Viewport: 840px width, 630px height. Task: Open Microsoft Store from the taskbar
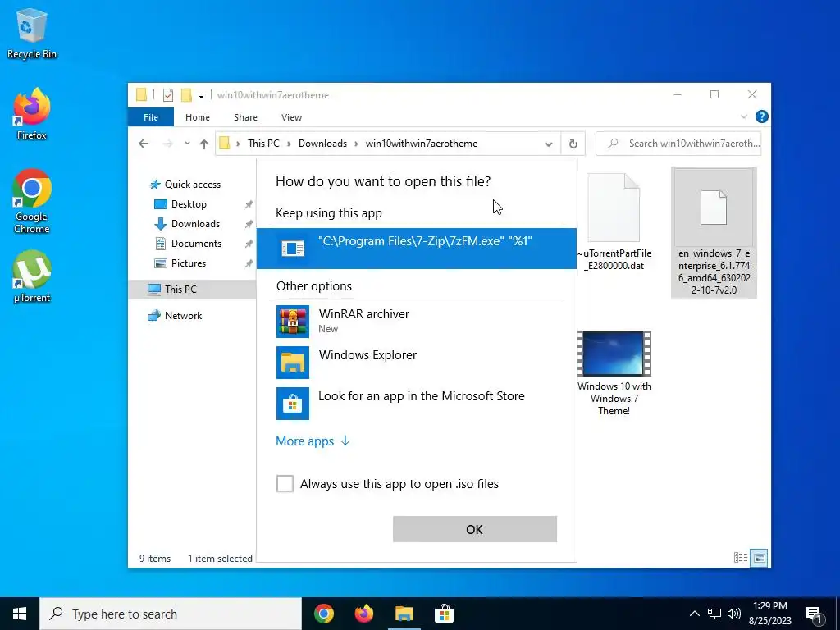[444, 614]
